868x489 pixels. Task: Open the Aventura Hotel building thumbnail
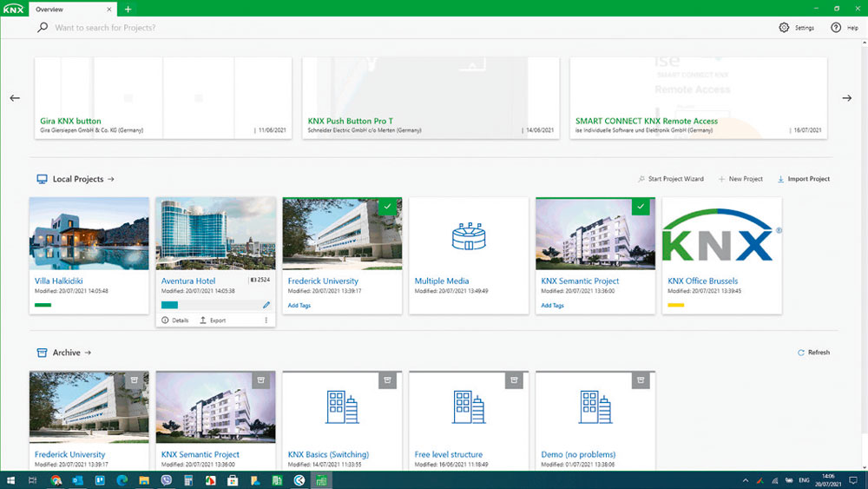(216, 234)
